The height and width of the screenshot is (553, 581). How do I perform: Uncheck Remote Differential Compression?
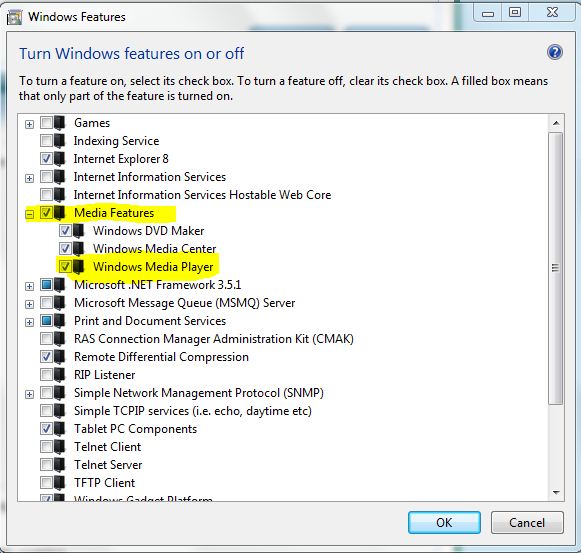click(x=46, y=356)
